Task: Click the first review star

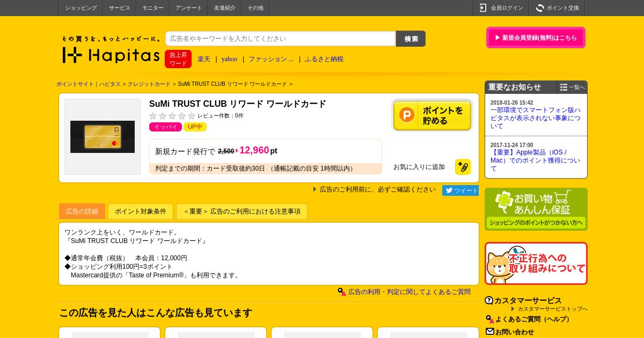Action: point(153,116)
